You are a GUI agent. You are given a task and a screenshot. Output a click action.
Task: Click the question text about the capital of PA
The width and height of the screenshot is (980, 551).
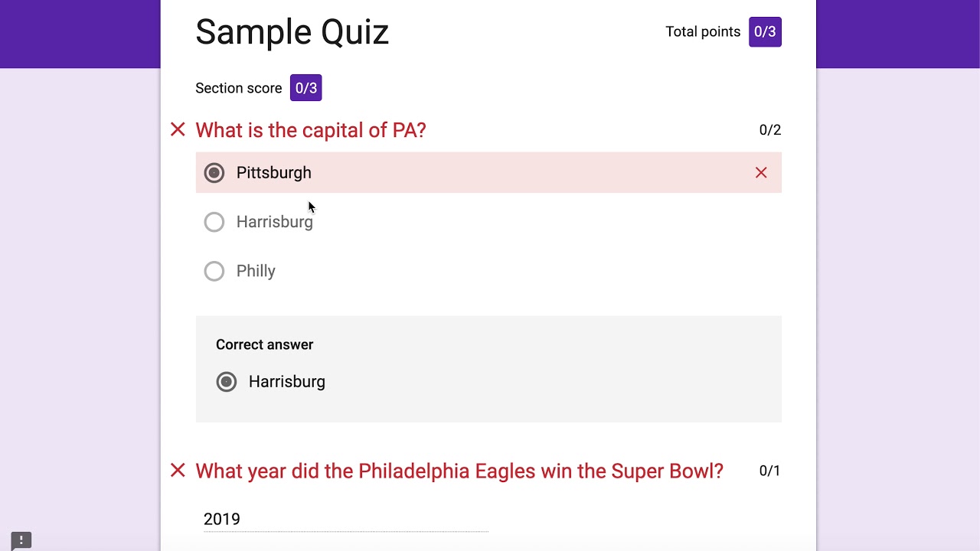coord(311,130)
